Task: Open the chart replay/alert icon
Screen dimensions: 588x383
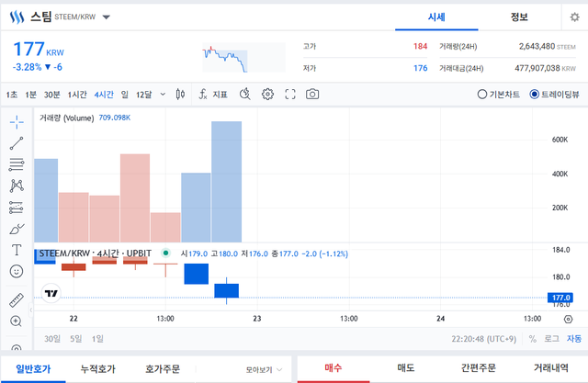Action: 245,94
